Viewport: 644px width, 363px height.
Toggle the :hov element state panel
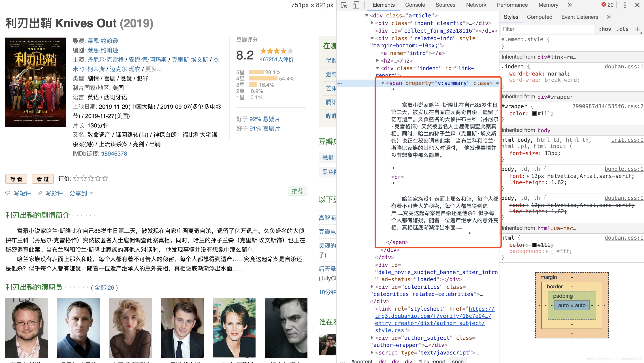point(605,29)
